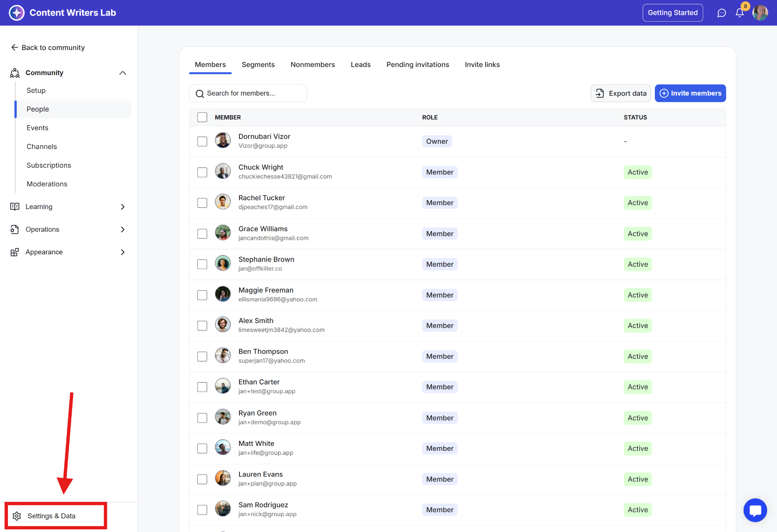Viewport: 777px width, 532px height.
Task: Click the Back to community arrow
Action: pyautogui.click(x=14, y=47)
